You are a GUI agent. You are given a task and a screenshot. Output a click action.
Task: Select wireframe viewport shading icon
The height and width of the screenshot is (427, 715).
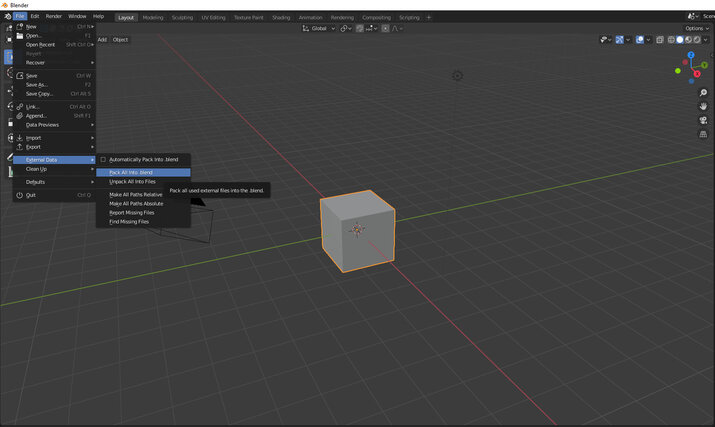tap(671, 40)
